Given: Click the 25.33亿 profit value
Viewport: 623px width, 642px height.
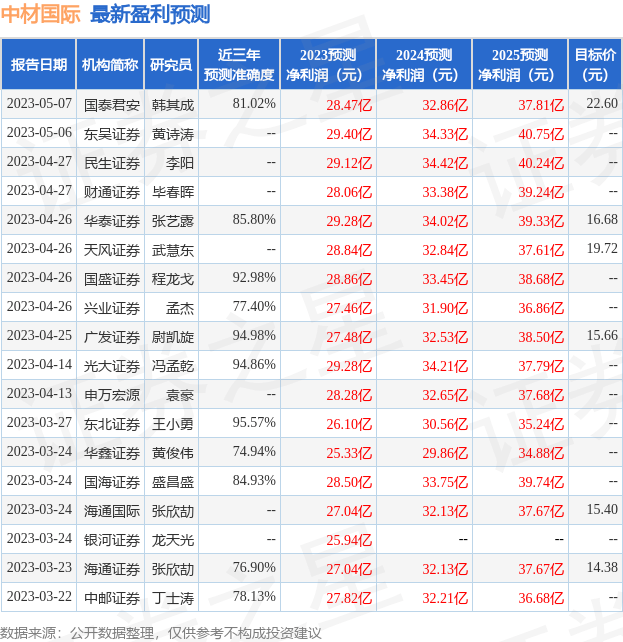Looking at the screenshot, I should pyautogui.click(x=349, y=454).
